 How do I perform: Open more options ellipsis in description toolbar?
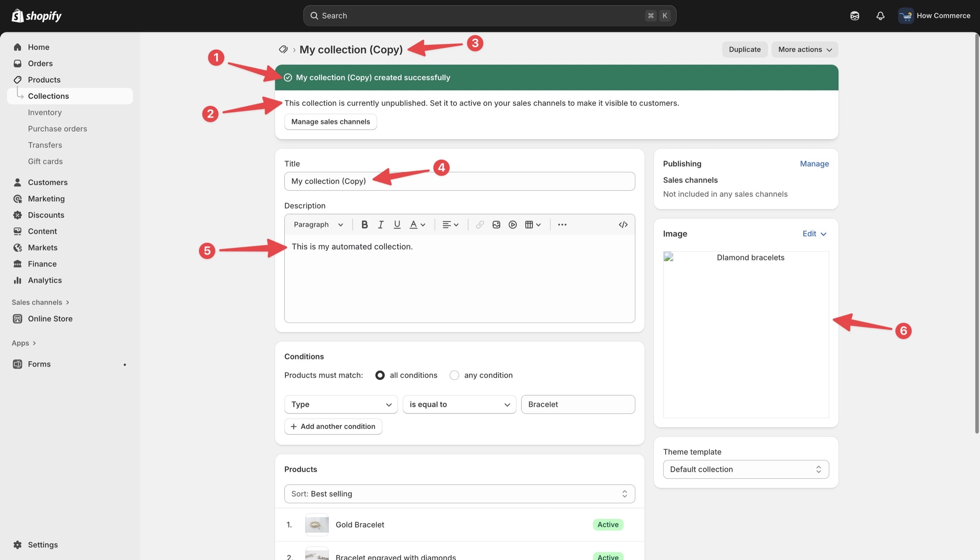(x=562, y=225)
